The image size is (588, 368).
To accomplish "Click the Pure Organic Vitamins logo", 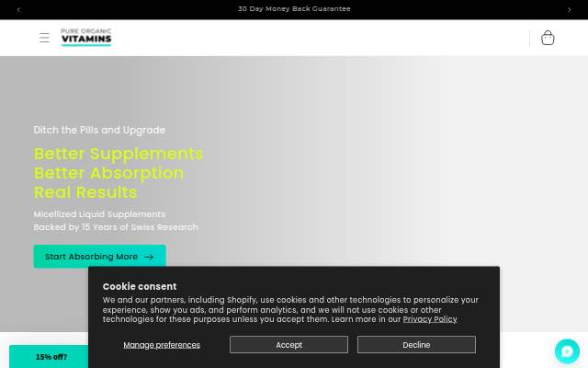I will point(86,37).
